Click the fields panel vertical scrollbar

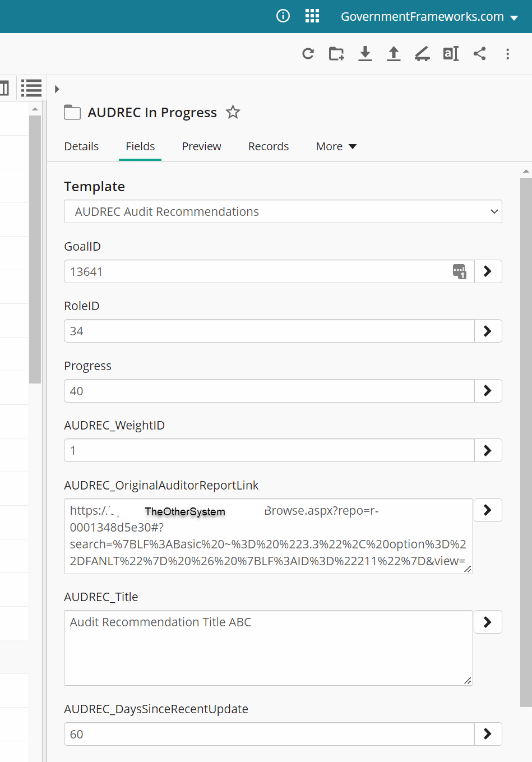pyautogui.click(x=525, y=392)
